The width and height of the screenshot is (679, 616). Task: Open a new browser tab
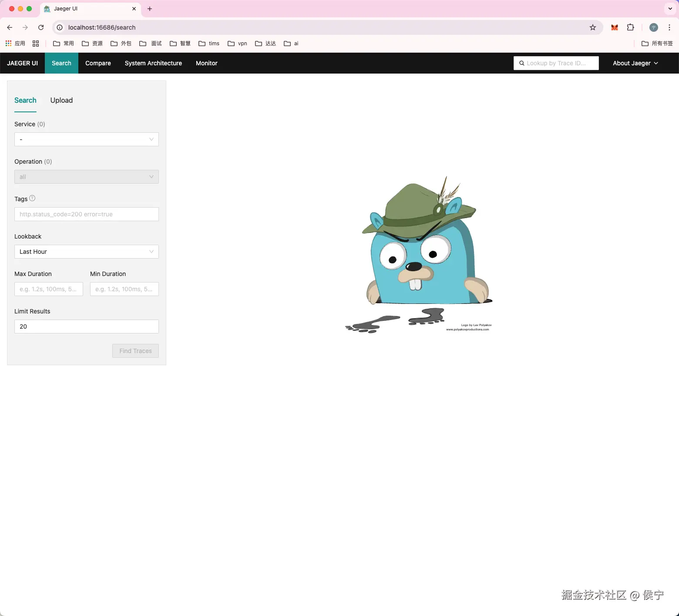tap(150, 9)
